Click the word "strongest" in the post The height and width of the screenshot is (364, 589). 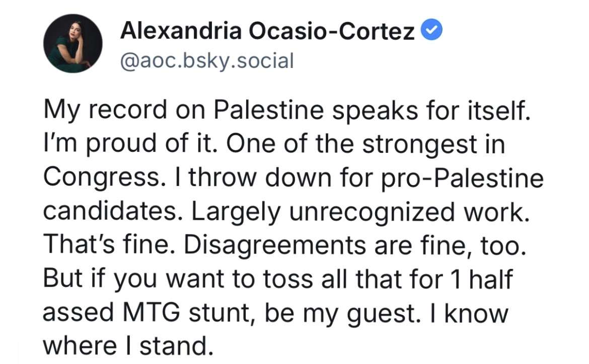click(419, 144)
